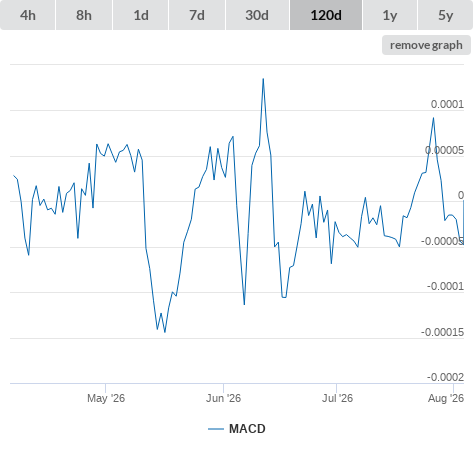Screen dimensions: 474x455
Task: Change the range to 1y
Action: [390, 15]
